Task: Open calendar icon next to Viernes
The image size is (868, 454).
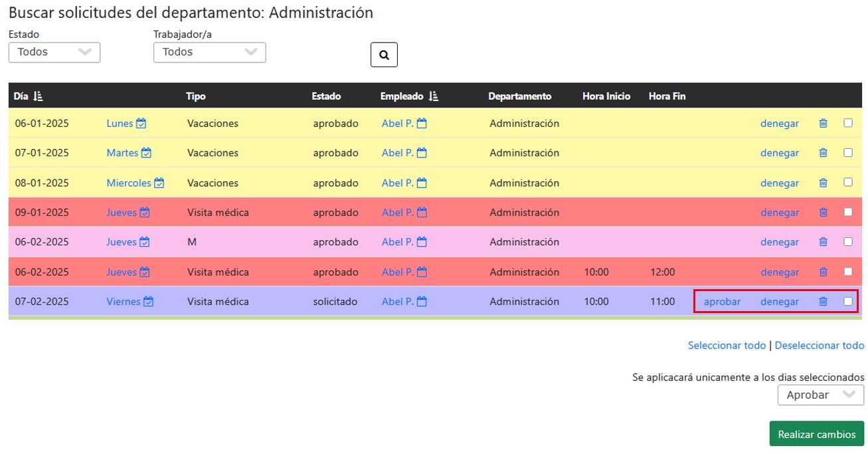Action: 149,301
